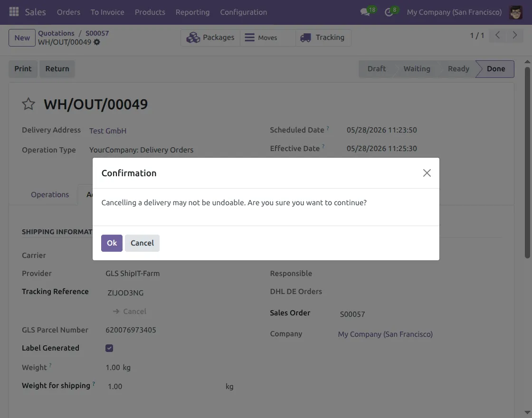Click the Cancel link under Tracking Reference
The image size is (532, 418).
coord(130,312)
